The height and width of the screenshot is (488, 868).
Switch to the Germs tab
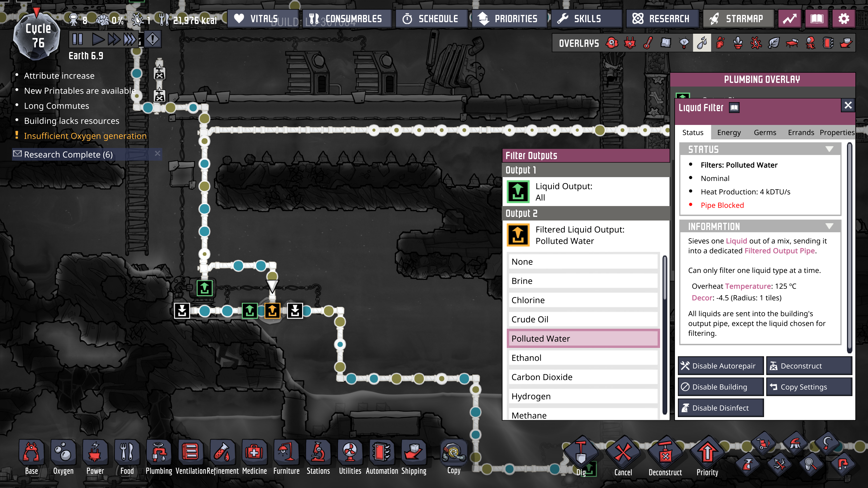(765, 132)
